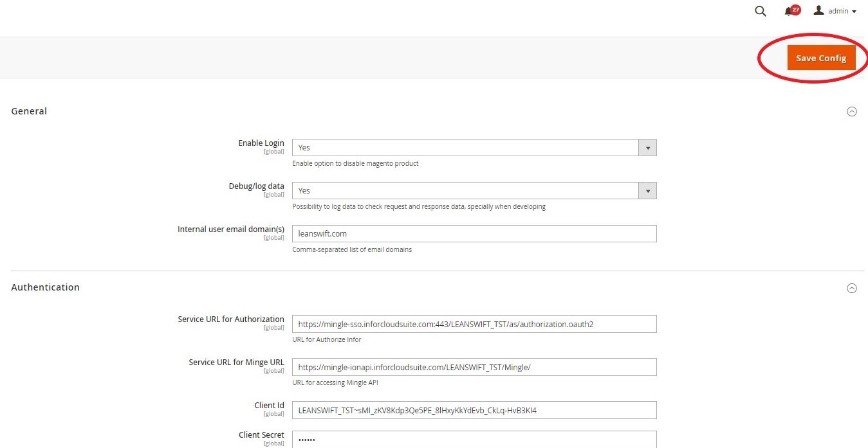Click the Debug/log data field label
This screenshot has height=448, width=868.
coord(256,186)
